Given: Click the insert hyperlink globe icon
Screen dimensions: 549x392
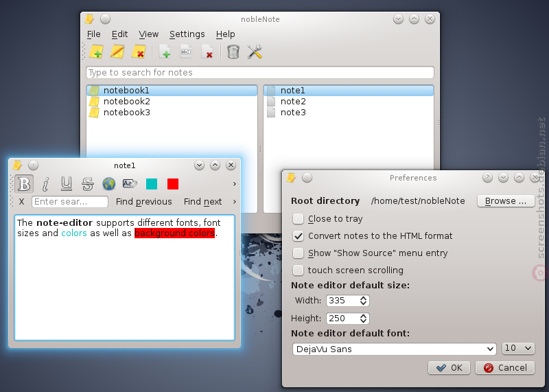Looking at the screenshot, I should (109, 184).
